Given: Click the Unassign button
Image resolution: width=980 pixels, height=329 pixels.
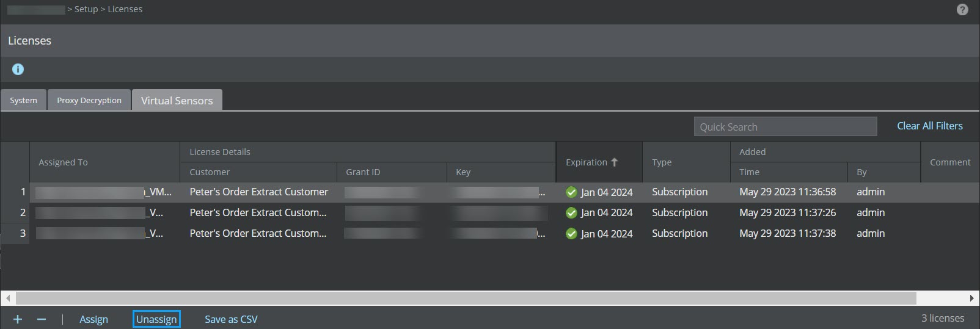Looking at the screenshot, I should pos(156,319).
